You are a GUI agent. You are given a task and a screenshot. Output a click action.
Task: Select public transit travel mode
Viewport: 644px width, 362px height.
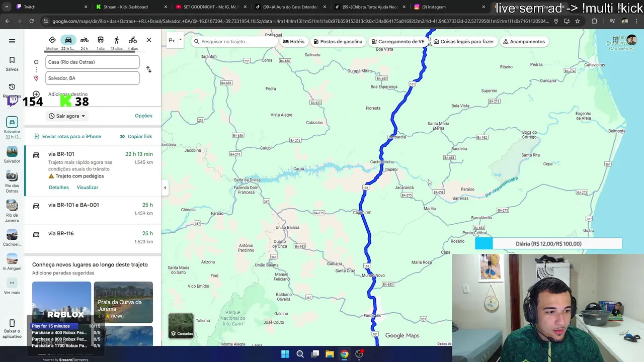click(x=101, y=40)
